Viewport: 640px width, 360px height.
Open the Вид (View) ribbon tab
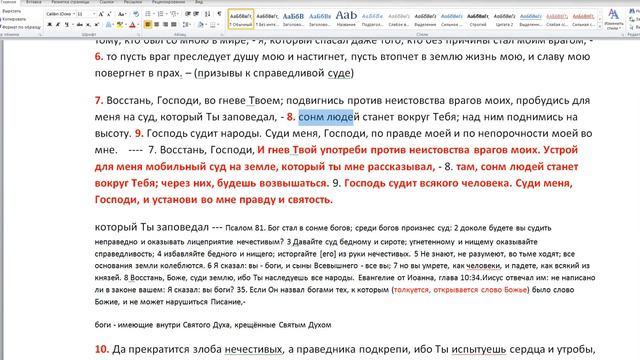(x=199, y=2)
